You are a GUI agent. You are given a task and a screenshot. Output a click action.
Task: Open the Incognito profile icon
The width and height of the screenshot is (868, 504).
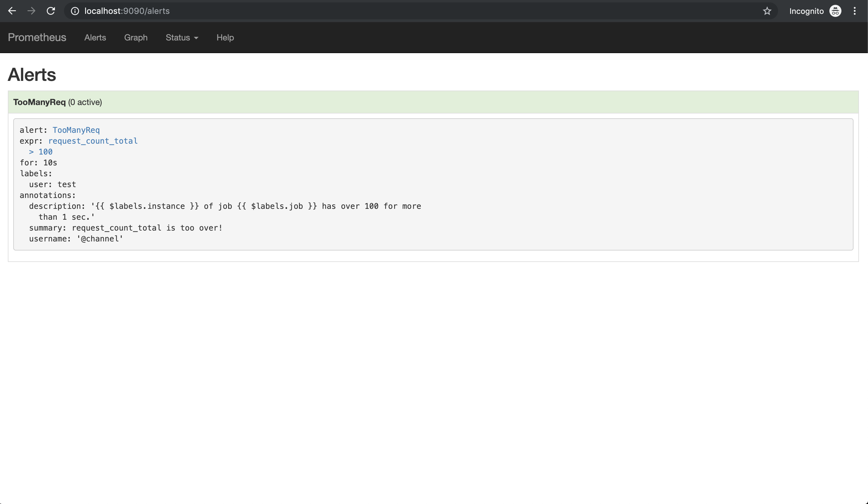pyautogui.click(x=835, y=11)
